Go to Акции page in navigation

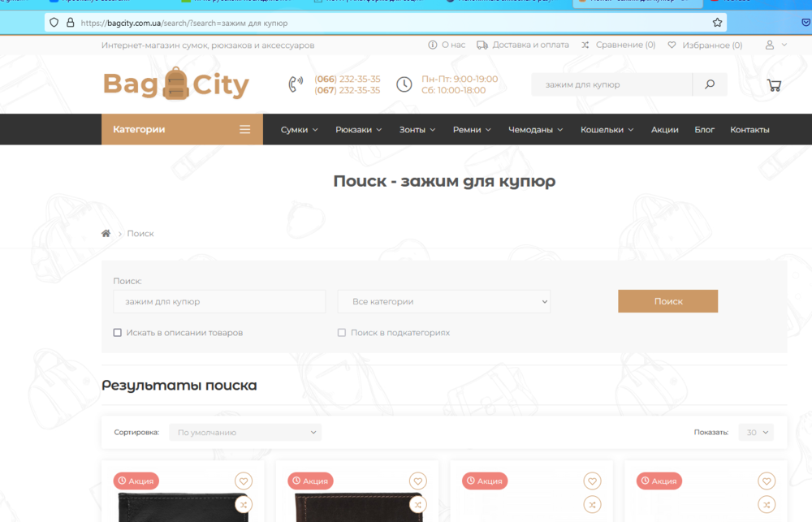tap(664, 130)
